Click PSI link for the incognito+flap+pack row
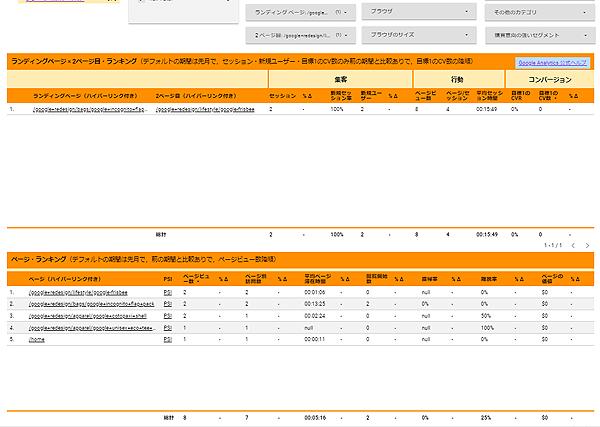This screenshot has width=600, height=427. [168, 304]
